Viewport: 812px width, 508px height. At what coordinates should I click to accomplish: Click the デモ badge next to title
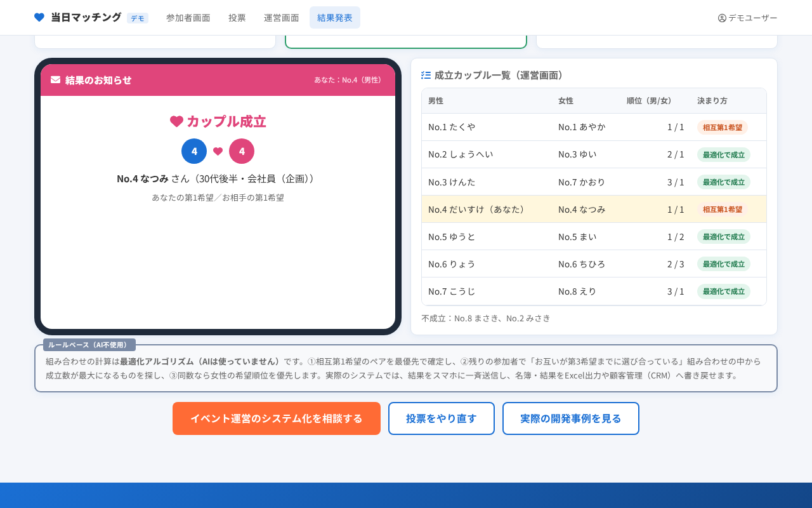point(138,18)
